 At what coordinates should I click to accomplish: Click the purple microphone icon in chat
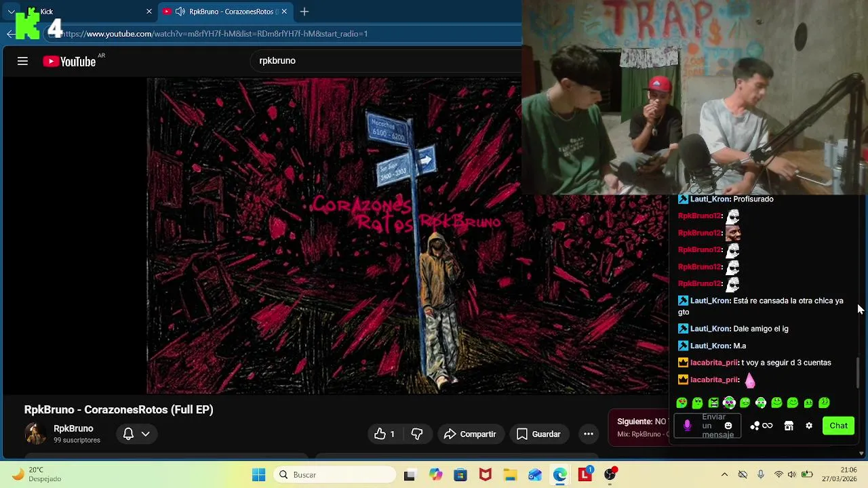tap(687, 426)
